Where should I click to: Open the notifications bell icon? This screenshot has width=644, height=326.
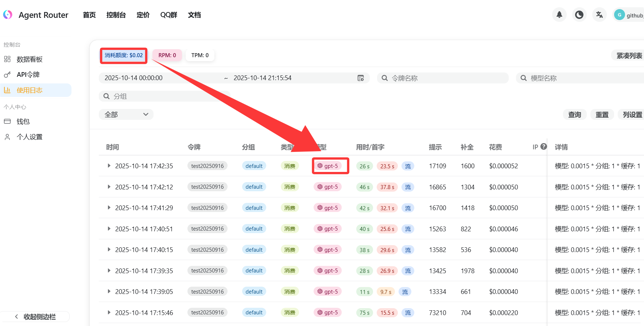click(559, 15)
